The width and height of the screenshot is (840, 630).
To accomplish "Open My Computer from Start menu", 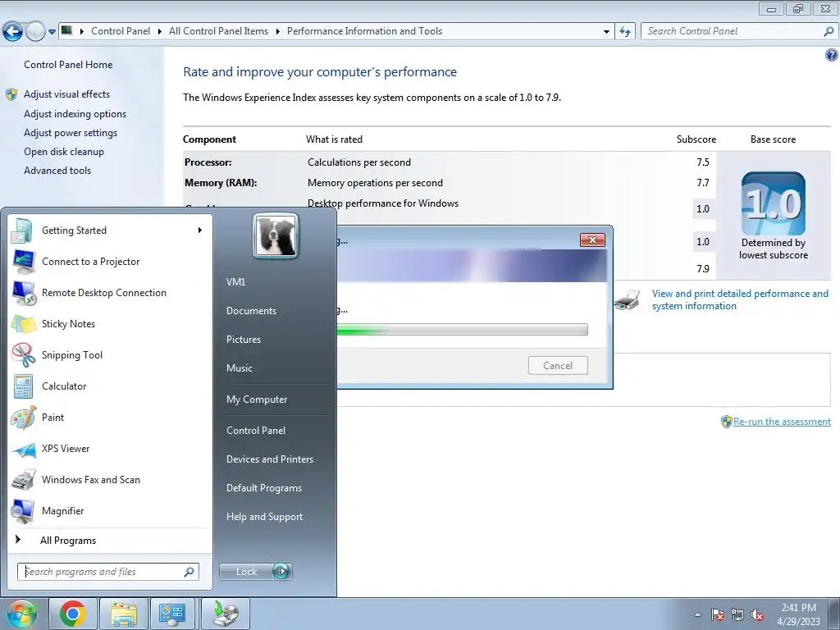I will click(257, 399).
